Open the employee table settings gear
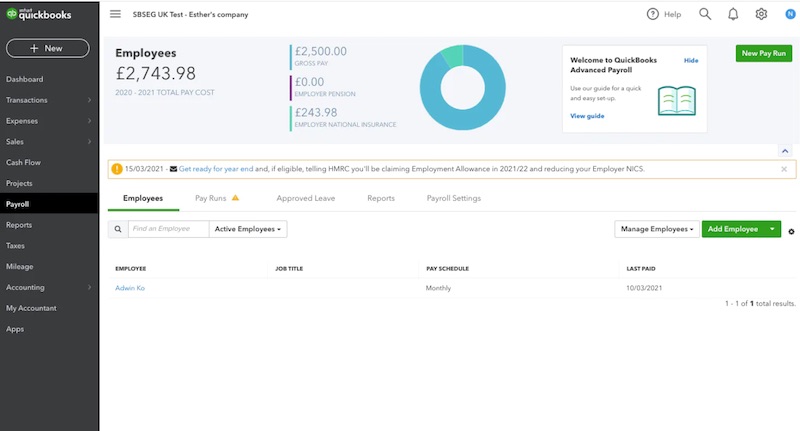The height and width of the screenshot is (431, 800). [x=791, y=232]
